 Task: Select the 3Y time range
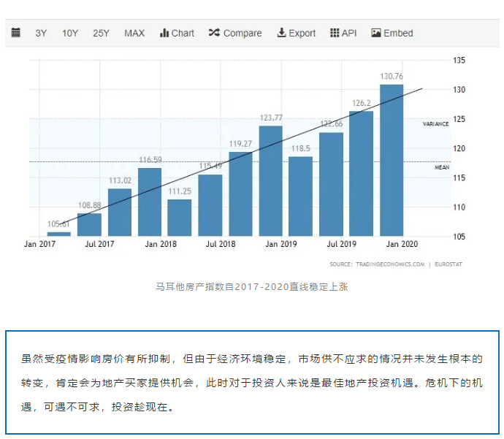(x=41, y=33)
